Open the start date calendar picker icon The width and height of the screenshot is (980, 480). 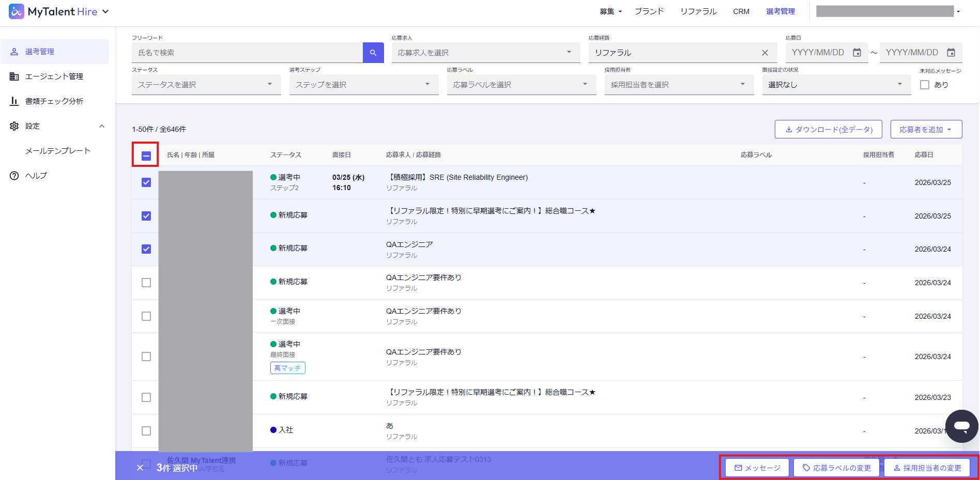(857, 53)
